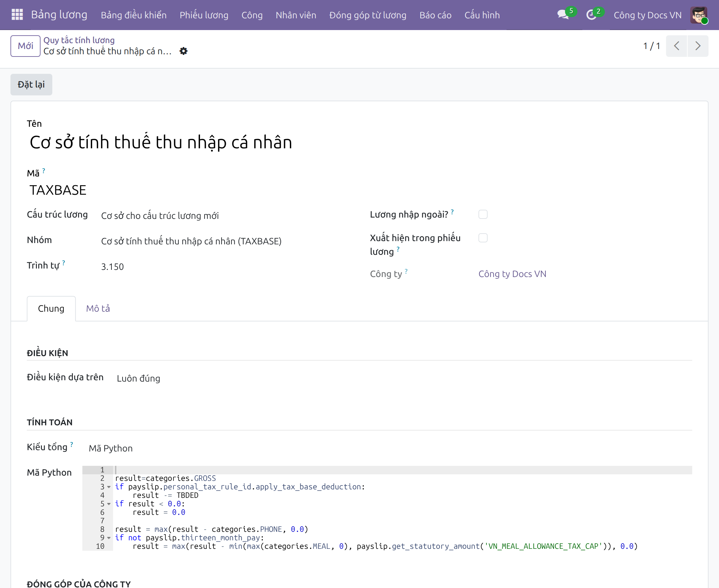The height and width of the screenshot is (588, 719).
Task: Click the user avatar picture
Action: click(x=699, y=15)
